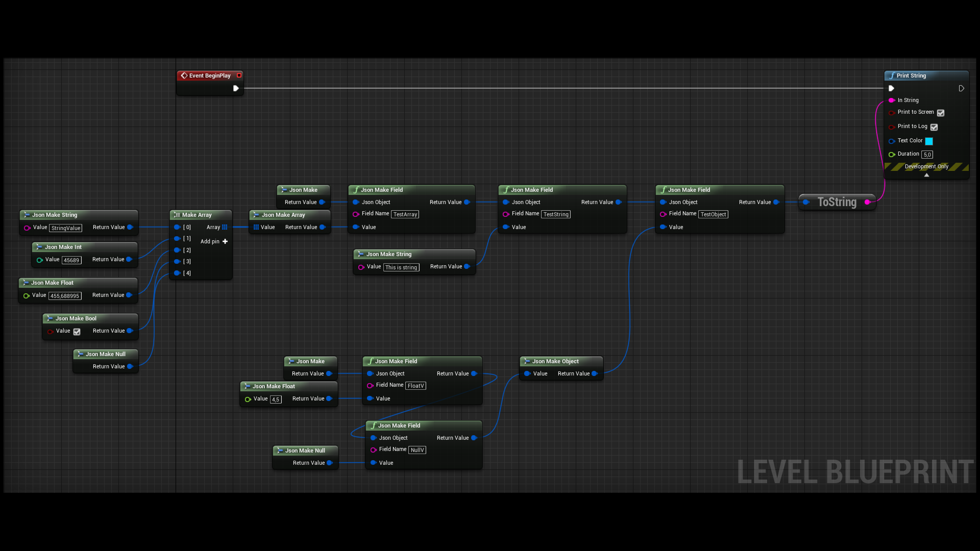Click the ToString pink output pin
The height and width of the screenshot is (551, 980).
point(867,203)
